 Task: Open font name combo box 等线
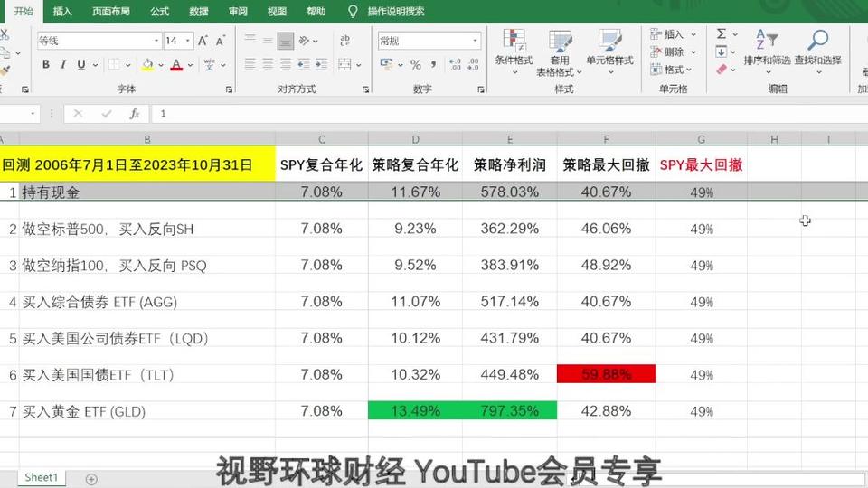[x=99, y=41]
